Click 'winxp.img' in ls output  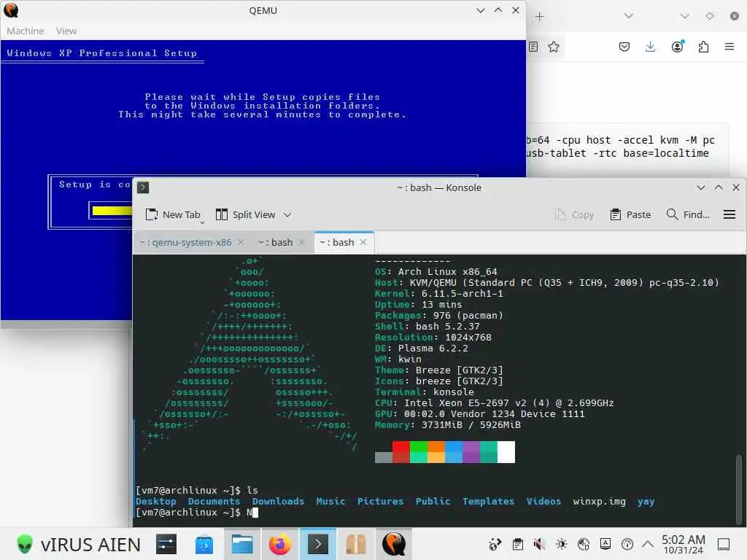[599, 502]
